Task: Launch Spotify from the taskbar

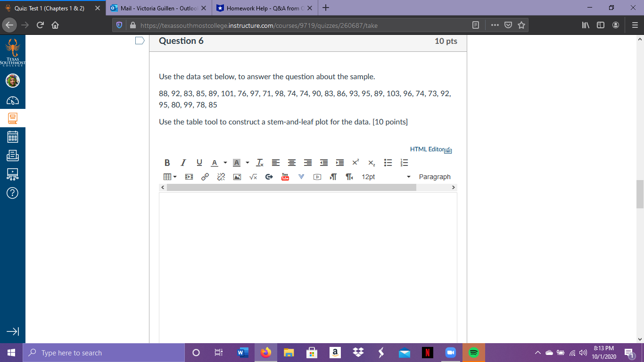Action: 473,352
